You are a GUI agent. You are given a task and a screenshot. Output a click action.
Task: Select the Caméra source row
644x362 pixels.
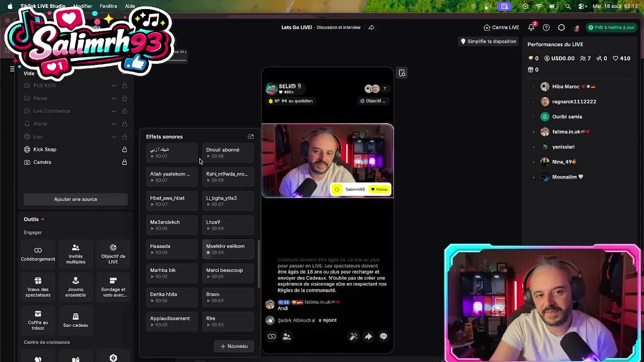[x=75, y=162]
